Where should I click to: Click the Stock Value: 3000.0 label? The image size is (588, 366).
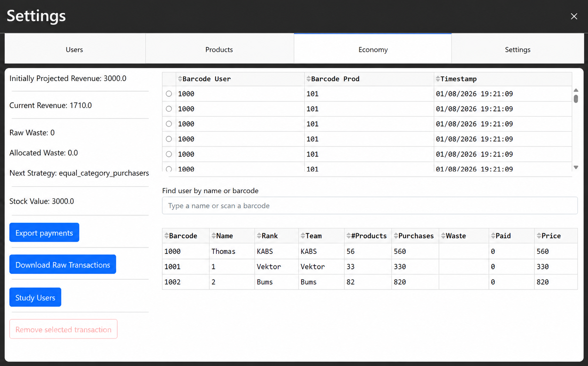coord(42,201)
